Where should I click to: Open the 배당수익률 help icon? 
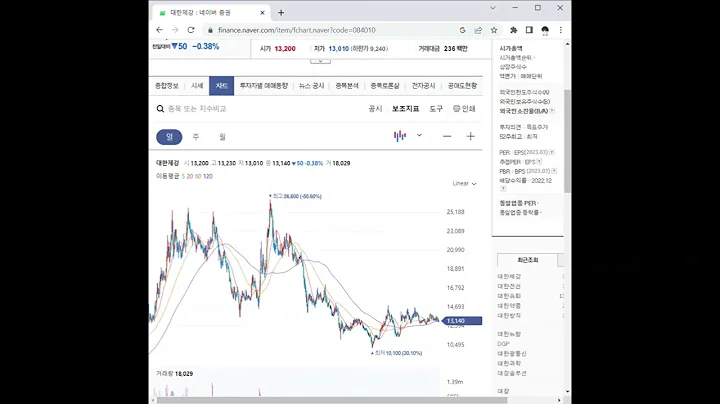(x=503, y=189)
